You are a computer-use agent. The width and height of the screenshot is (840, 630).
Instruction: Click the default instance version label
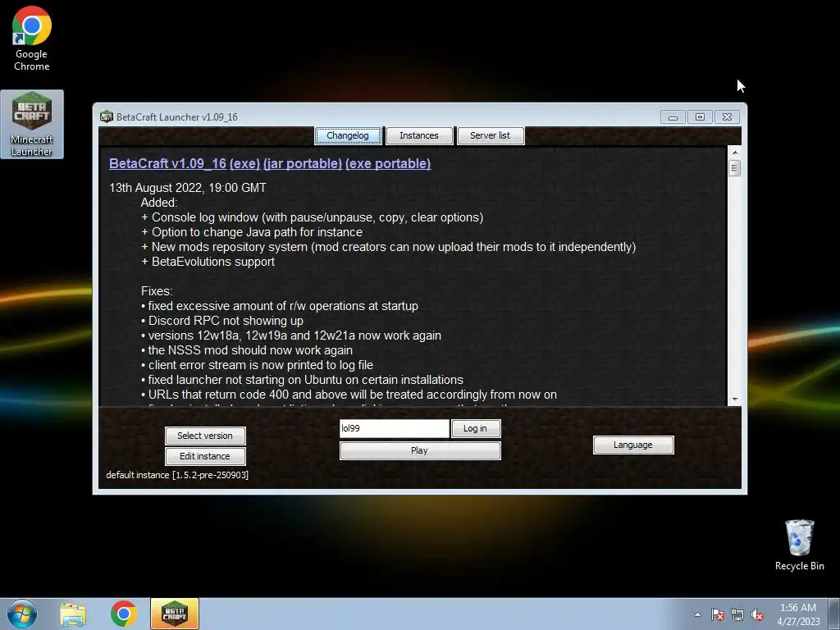(177, 475)
